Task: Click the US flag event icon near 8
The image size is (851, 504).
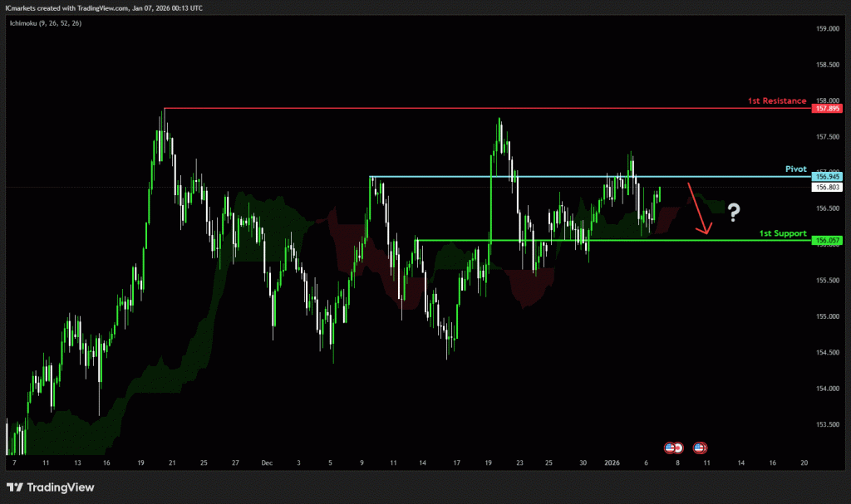Action: pos(670,448)
